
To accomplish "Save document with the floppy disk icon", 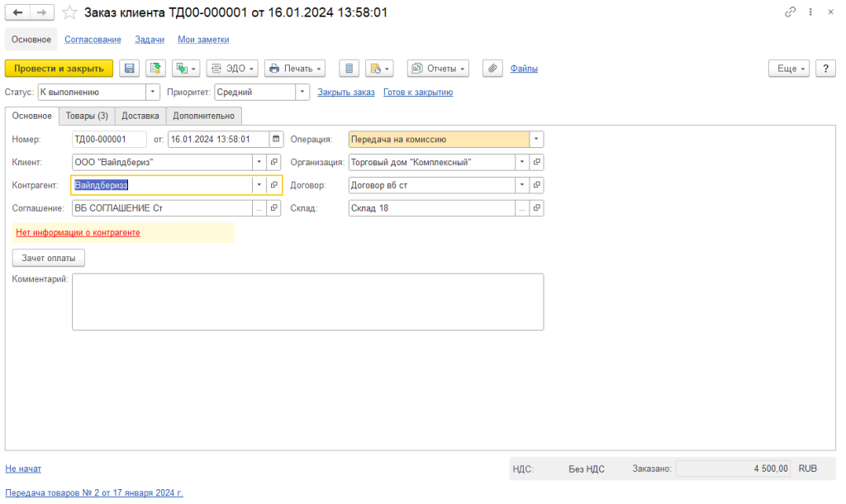I will (129, 69).
